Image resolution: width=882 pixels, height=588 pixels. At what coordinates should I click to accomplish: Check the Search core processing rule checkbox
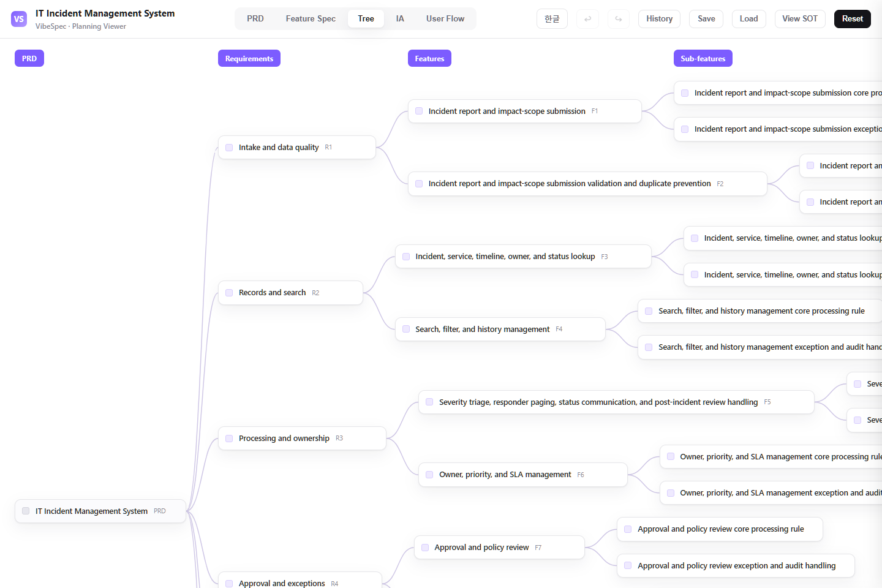pyautogui.click(x=649, y=311)
